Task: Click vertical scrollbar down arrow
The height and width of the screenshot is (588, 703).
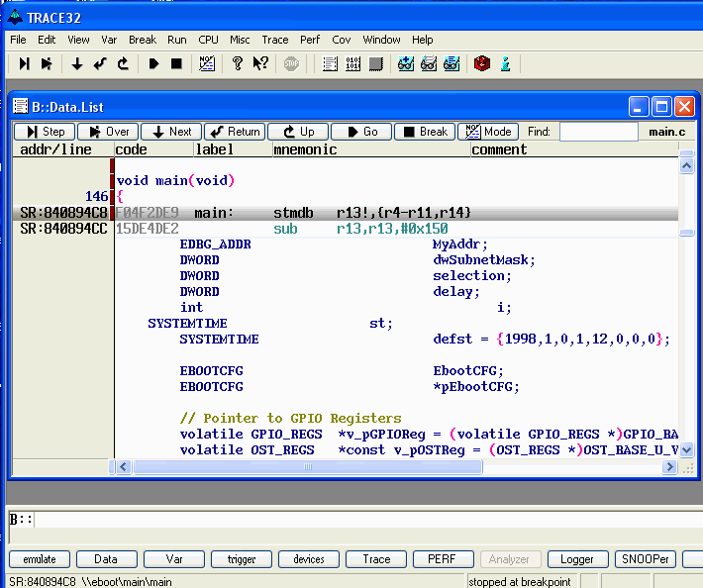Action: tap(687, 449)
